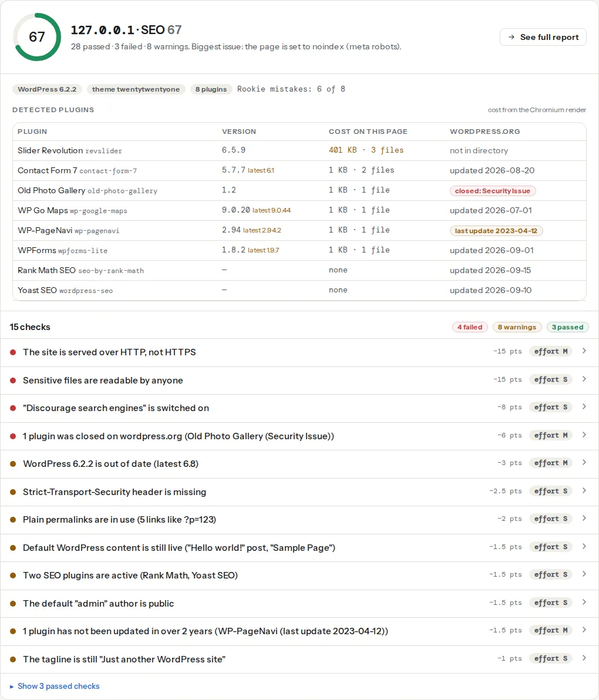Expand the Plain permalinks check chevron
The height and width of the screenshot is (700, 599).
pos(584,519)
